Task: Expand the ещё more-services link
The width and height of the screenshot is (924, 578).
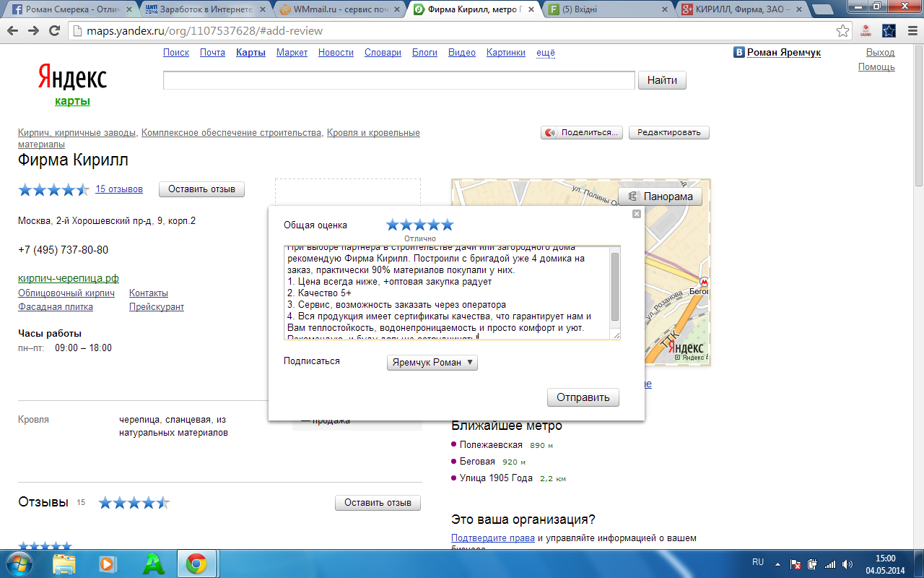Action: (x=546, y=53)
